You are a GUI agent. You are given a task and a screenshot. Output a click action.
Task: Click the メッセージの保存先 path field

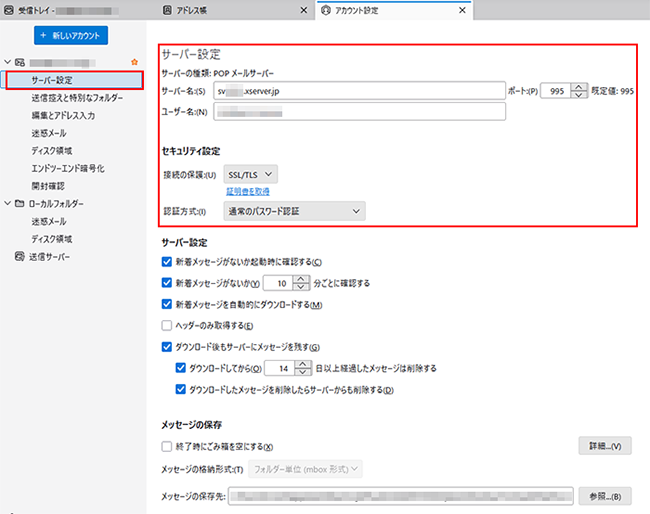click(x=401, y=496)
